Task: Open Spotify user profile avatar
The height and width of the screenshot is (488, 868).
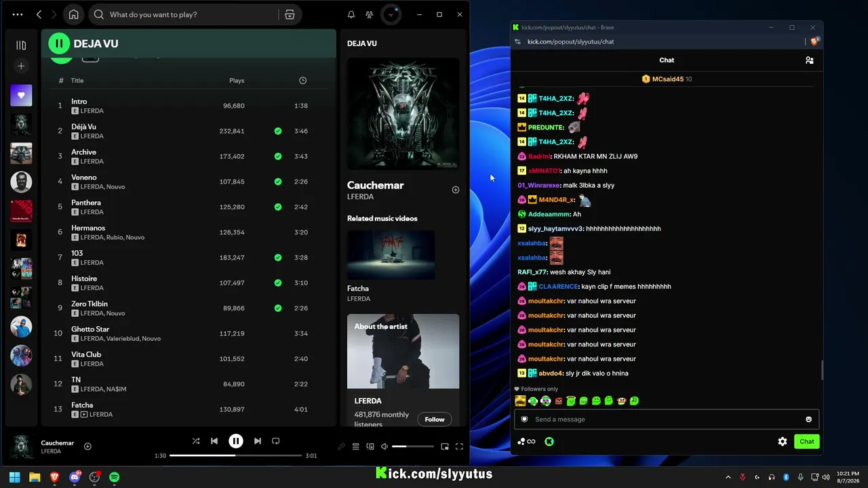Action: 391,14
